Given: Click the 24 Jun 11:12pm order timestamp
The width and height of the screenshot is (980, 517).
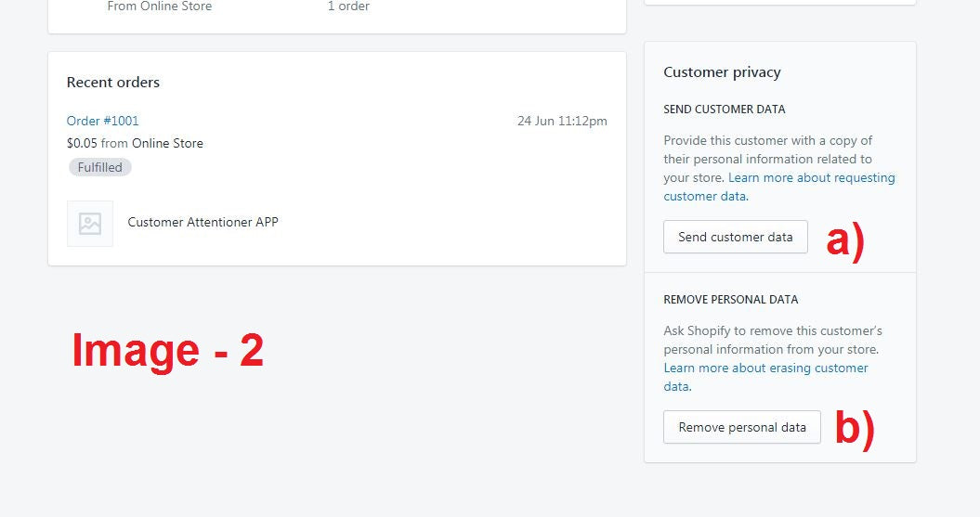Looking at the screenshot, I should tap(562, 122).
